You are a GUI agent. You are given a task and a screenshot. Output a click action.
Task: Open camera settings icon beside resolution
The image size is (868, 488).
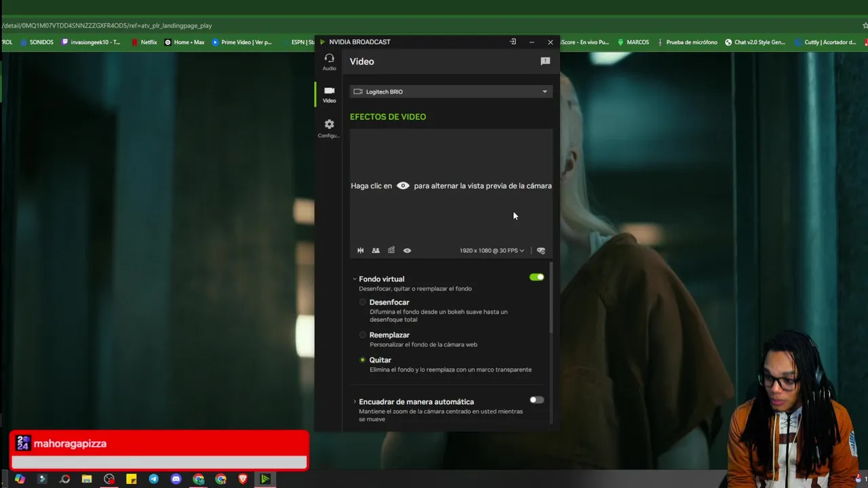[541, 251]
